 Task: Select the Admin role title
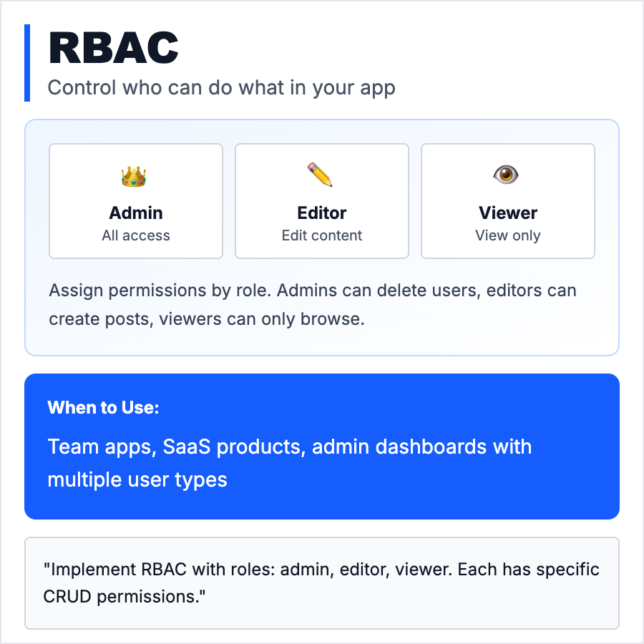136,213
